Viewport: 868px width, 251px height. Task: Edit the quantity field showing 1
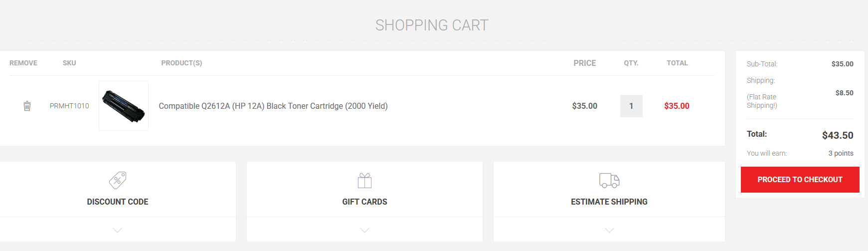click(631, 106)
